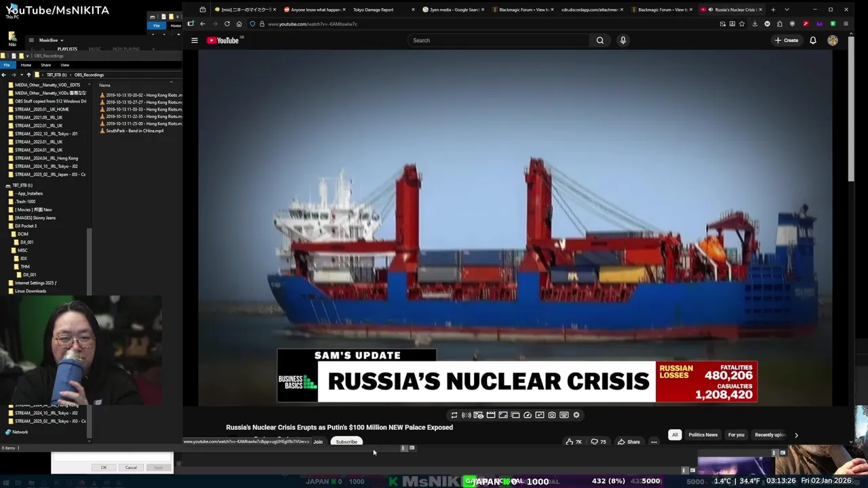Open Explorer recent locations dropdown
This screenshot has width=868, height=488.
click(x=21, y=75)
